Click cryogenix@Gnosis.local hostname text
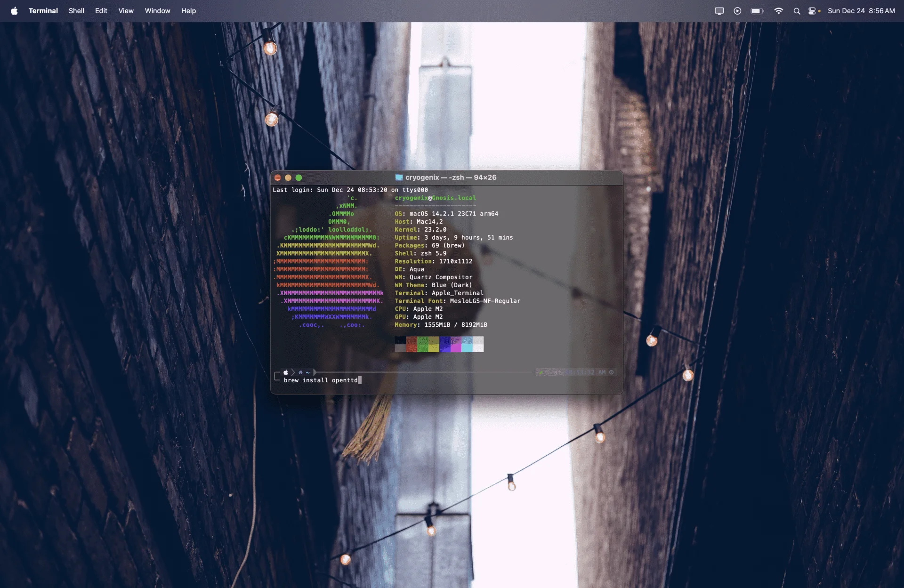This screenshot has height=588, width=904. coord(435,198)
